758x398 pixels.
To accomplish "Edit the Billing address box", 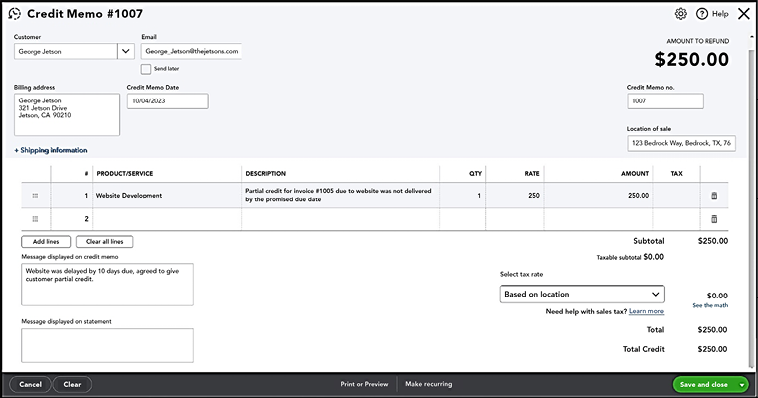I will click(x=67, y=115).
